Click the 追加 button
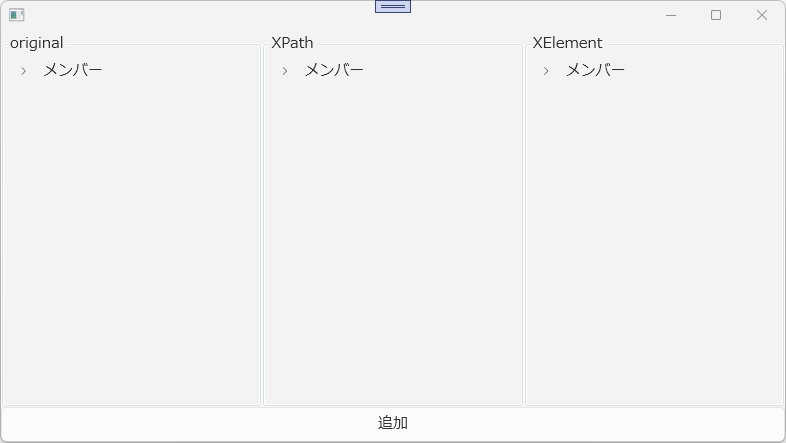Image resolution: width=786 pixels, height=443 pixels. coord(393,423)
